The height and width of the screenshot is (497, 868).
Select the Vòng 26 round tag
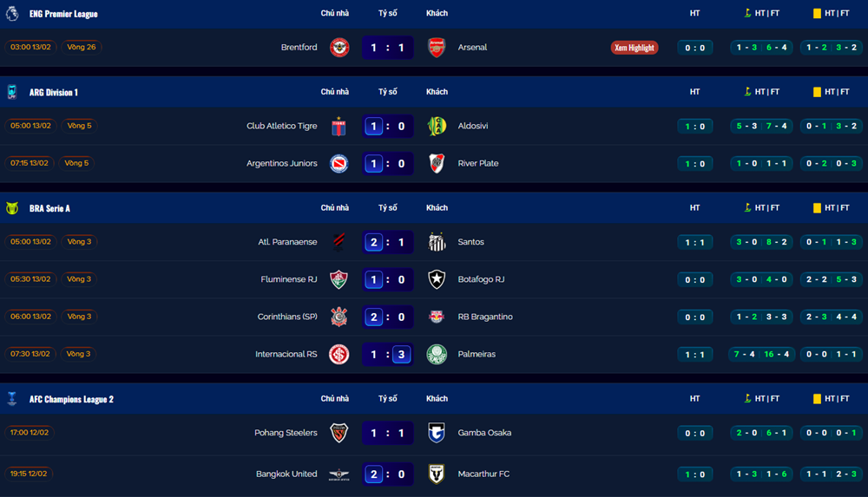[81, 47]
